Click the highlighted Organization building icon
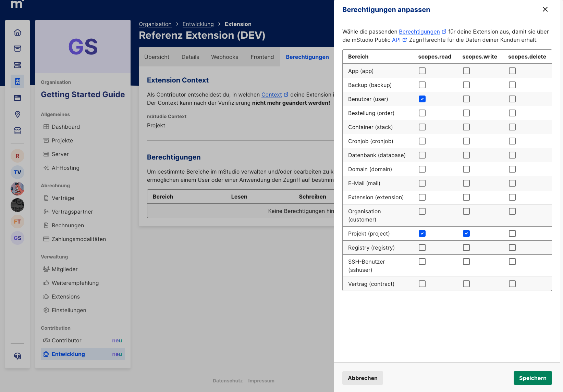The height and width of the screenshot is (392, 563). [x=17, y=81]
